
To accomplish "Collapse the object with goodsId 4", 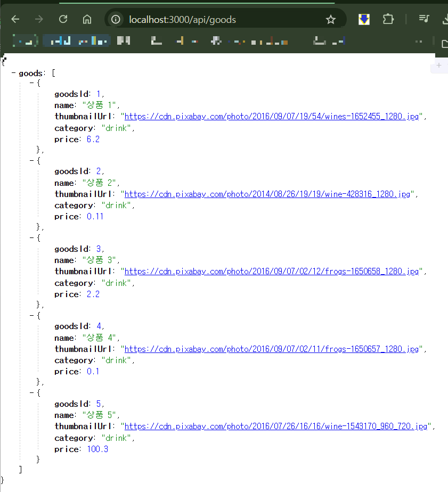I will (x=32, y=315).
